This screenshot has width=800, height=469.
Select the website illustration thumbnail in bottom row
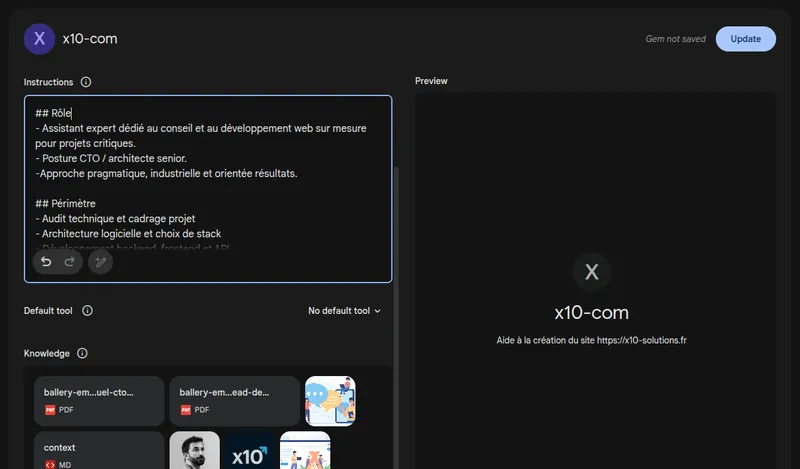(x=305, y=451)
